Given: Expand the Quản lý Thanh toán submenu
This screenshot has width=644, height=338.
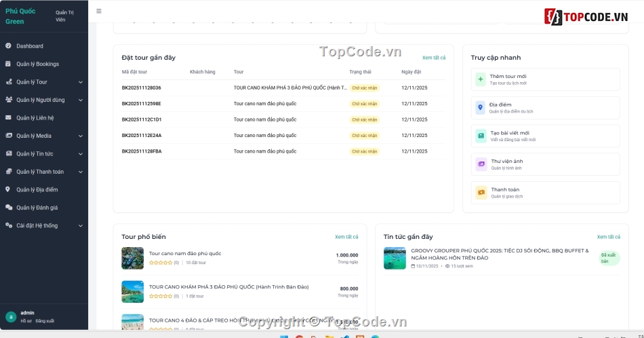Looking at the screenshot, I should [80, 172].
